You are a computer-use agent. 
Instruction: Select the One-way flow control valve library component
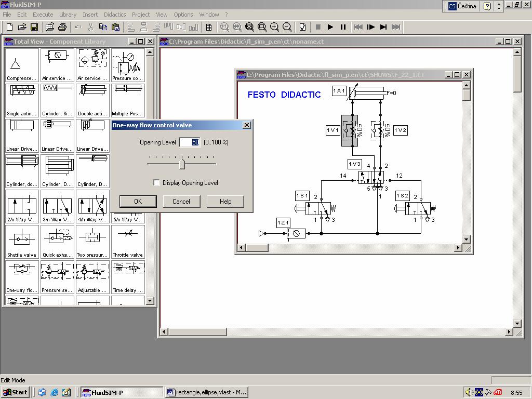[x=22, y=277]
